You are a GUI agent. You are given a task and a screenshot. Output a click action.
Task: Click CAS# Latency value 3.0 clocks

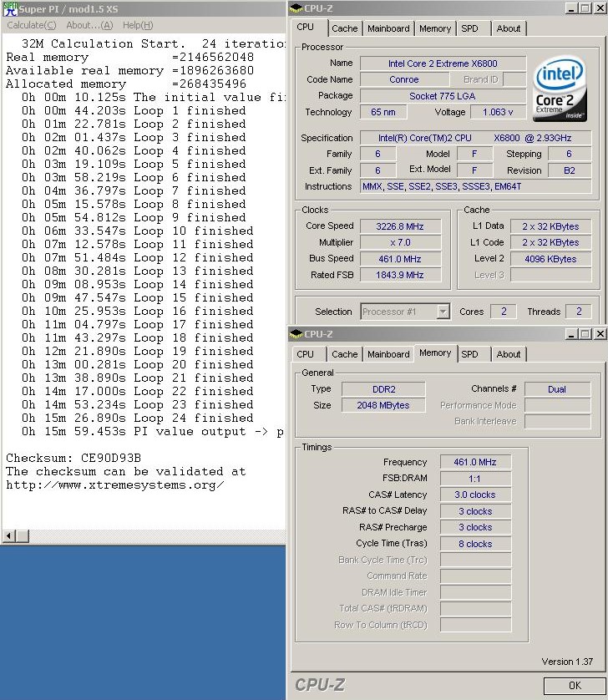475,495
